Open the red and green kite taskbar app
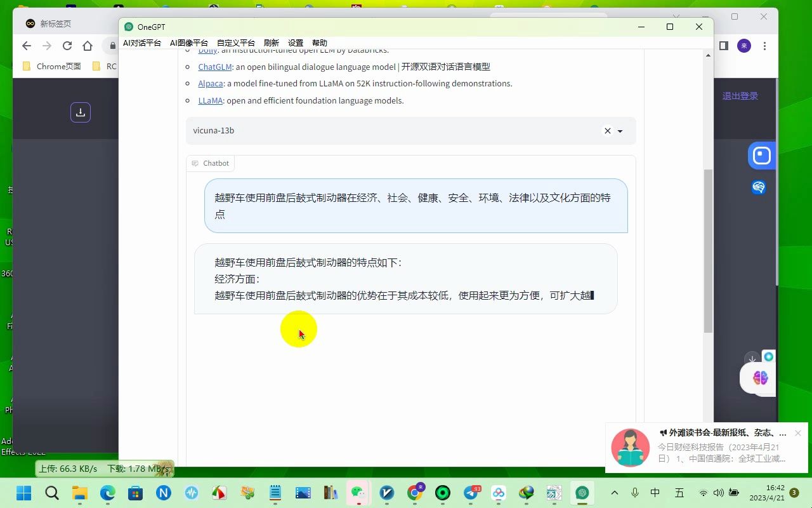This screenshot has width=812, height=508. point(219,493)
